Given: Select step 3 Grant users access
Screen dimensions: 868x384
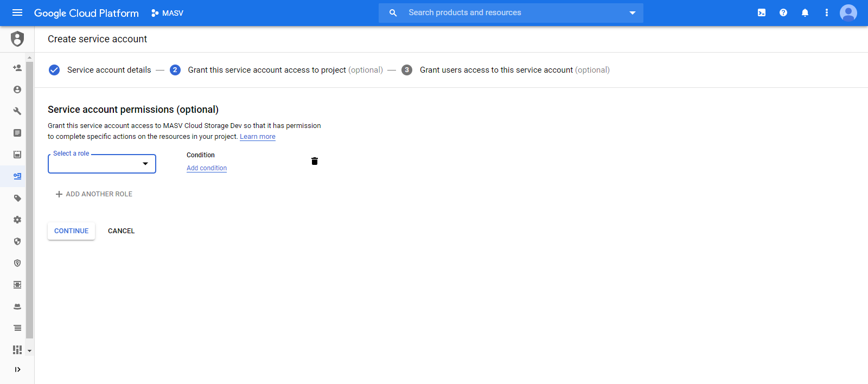Looking at the screenshot, I should coord(506,70).
